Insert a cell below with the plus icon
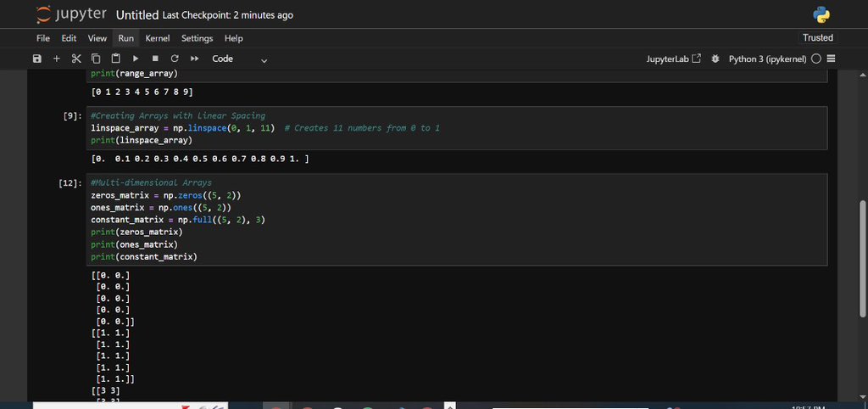Image resolution: width=868 pixels, height=409 pixels. tap(57, 59)
